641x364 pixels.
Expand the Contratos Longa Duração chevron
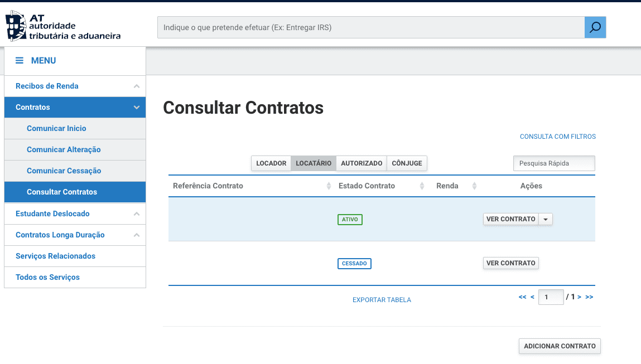pyautogui.click(x=137, y=235)
